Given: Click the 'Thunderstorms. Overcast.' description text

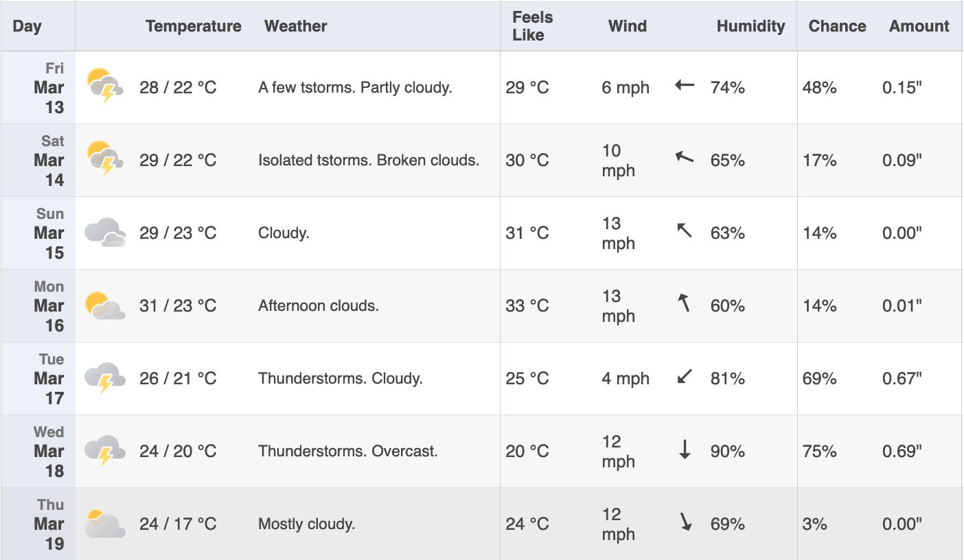Looking at the screenshot, I should coord(348,452).
